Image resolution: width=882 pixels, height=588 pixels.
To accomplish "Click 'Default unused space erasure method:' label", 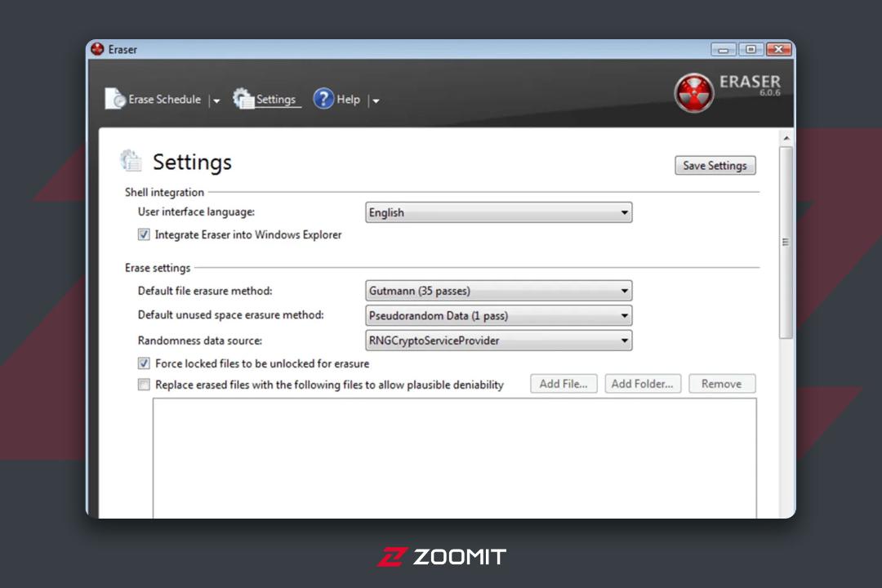I will pos(230,314).
